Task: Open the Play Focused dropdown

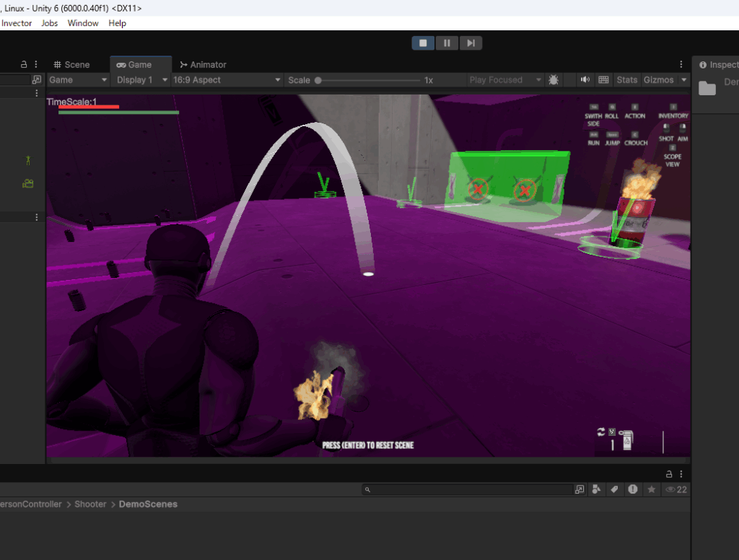Action: 504,80
